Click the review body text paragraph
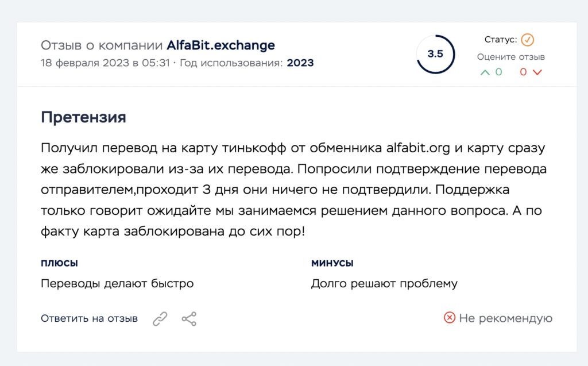The width and height of the screenshot is (588, 366). click(293, 190)
